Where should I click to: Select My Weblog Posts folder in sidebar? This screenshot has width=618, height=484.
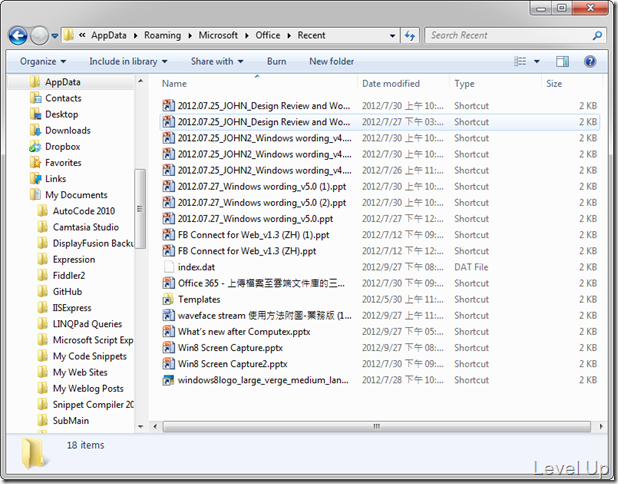(88, 389)
